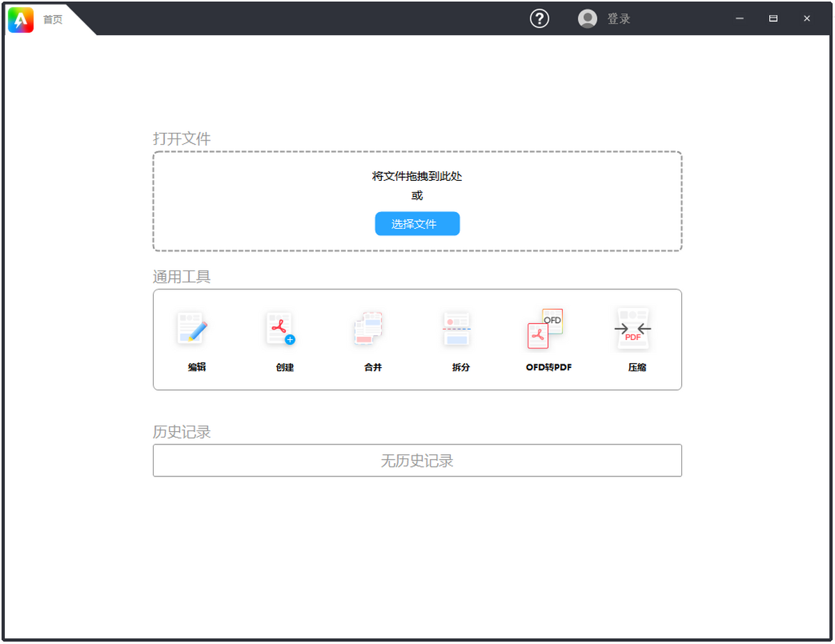The image size is (835, 644).
Task: Click the 编辑 label text
Action: (197, 367)
